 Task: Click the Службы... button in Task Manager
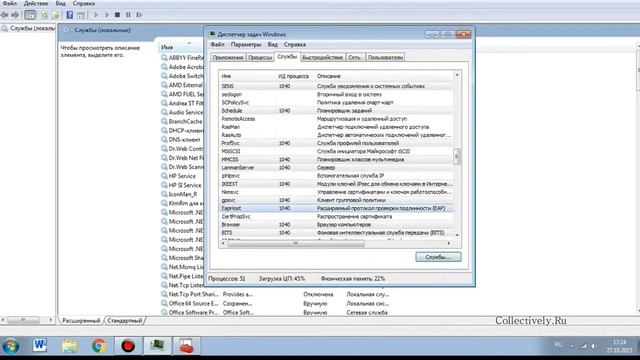438,257
